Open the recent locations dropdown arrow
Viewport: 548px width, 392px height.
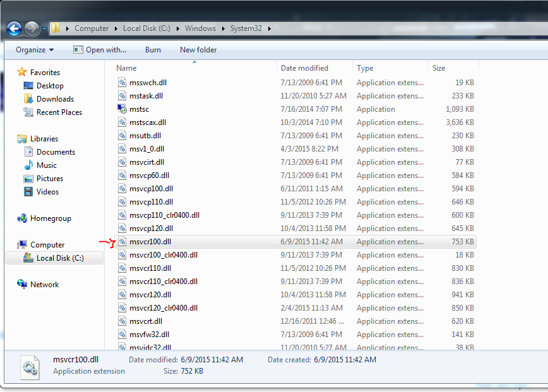(44, 29)
